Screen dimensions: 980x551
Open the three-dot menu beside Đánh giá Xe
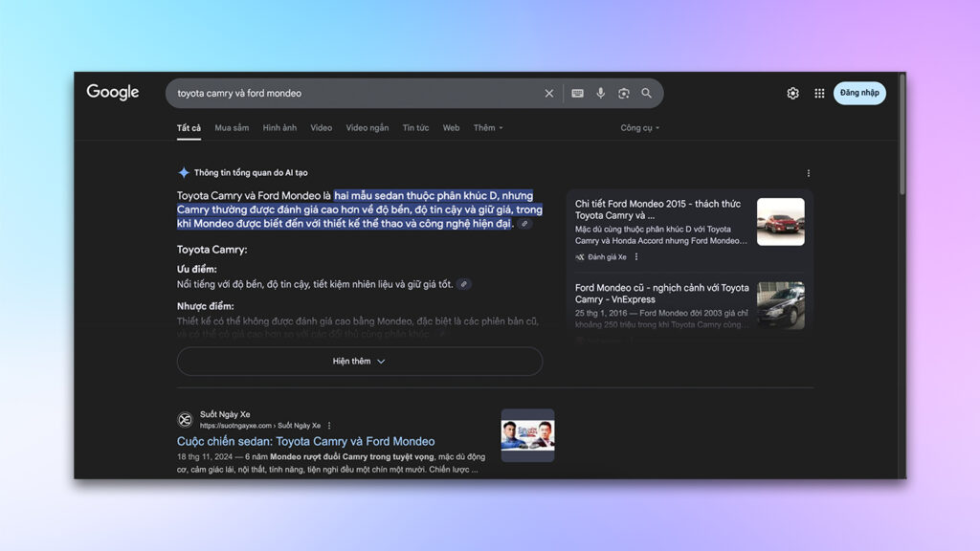pos(636,256)
